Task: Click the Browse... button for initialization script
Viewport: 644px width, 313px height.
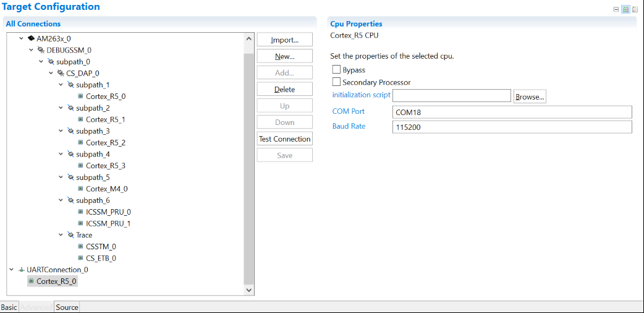Action: (x=530, y=96)
